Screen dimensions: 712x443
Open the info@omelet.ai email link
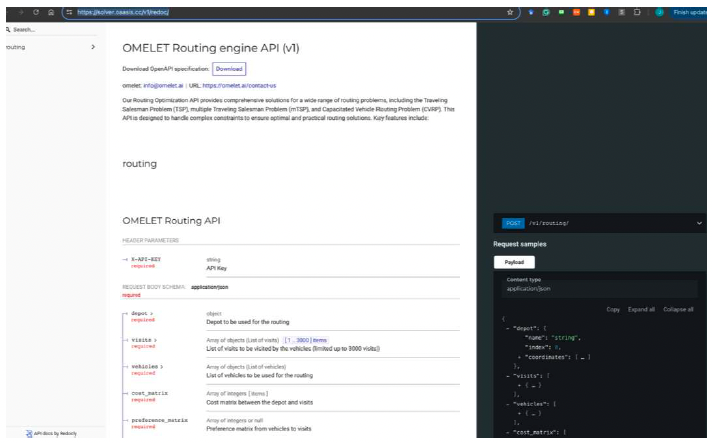pos(163,85)
